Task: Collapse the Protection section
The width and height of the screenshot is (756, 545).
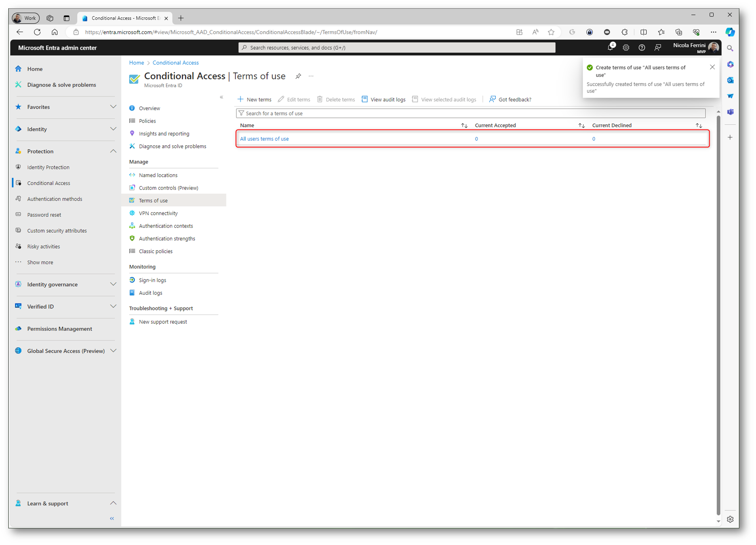Action: coord(113,151)
